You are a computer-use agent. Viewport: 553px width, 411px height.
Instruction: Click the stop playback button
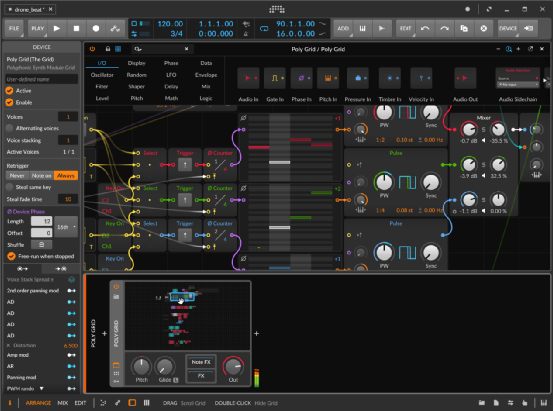click(x=76, y=29)
